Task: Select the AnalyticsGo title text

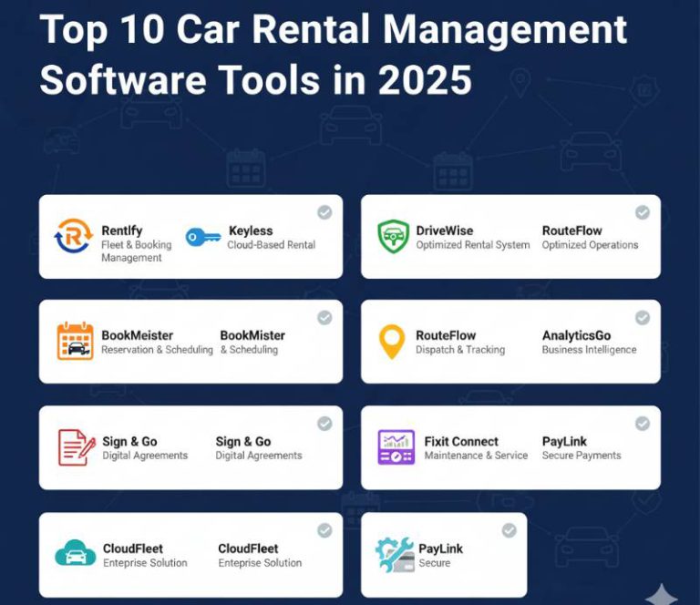Action: point(576,335)
